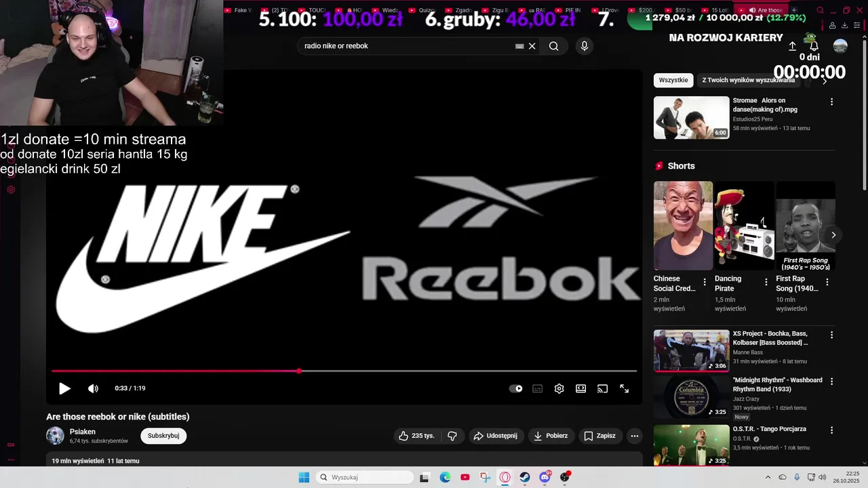Show next Shorts with arrow
This screenshot has width=868, height=488.
[833, 235]
